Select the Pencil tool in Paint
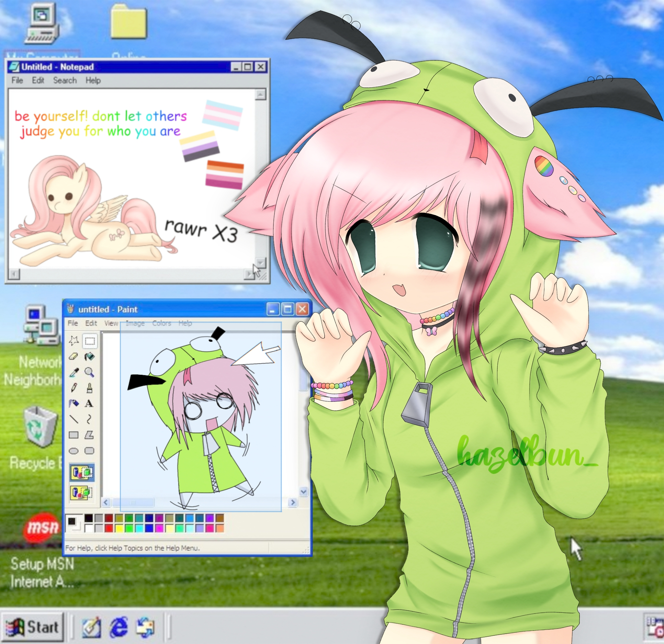Viewport: 664px width, 644px height. (74, 388)
